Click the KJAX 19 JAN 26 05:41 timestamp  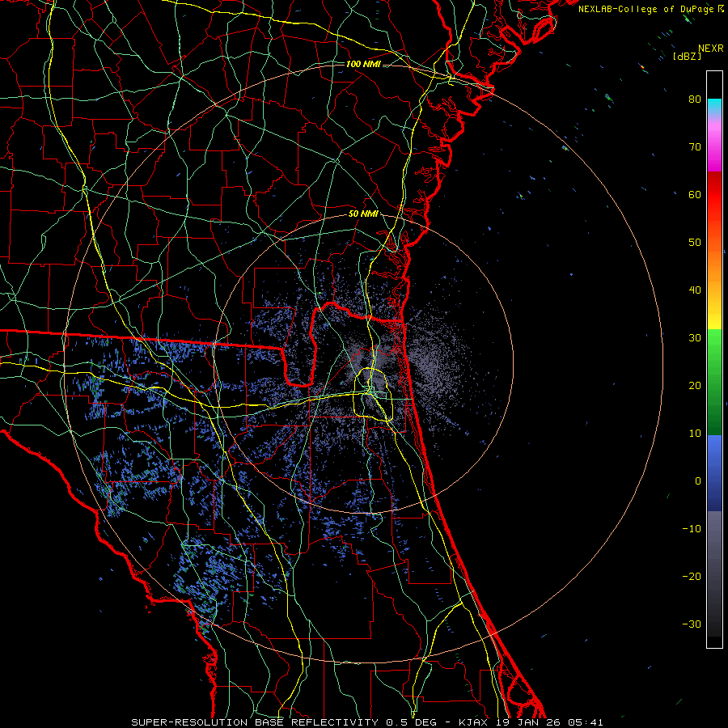[x=531, y=722]
